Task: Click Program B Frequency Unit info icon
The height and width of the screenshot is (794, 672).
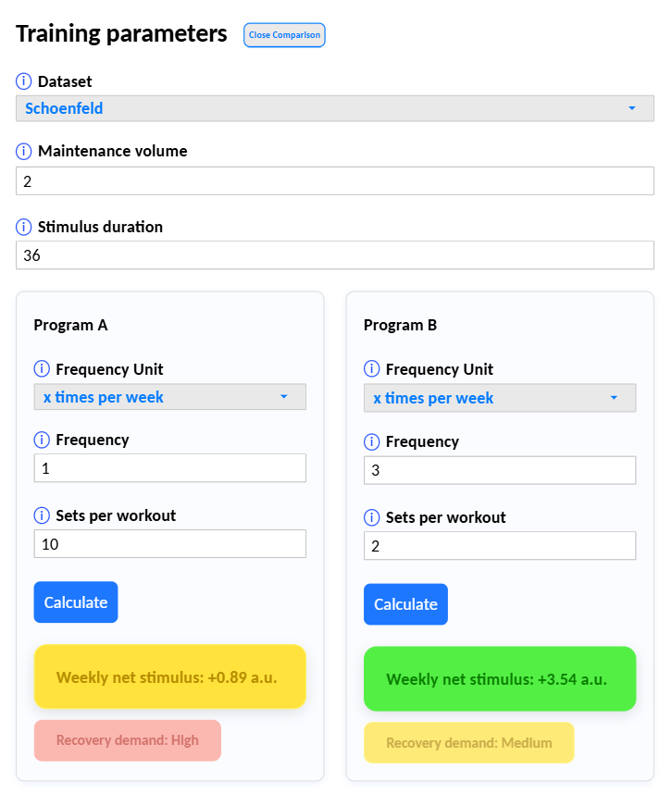Action: pyautogui.click(x=372, y=369)
